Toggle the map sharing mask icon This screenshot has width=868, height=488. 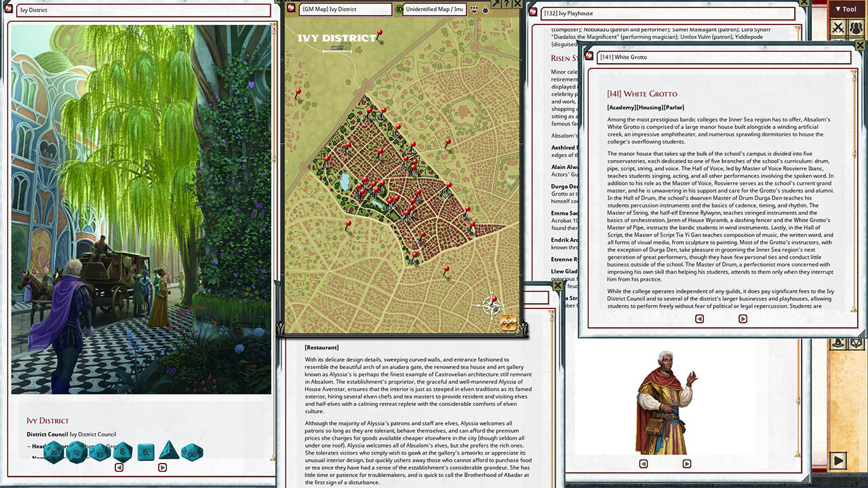tap(474, 9)
